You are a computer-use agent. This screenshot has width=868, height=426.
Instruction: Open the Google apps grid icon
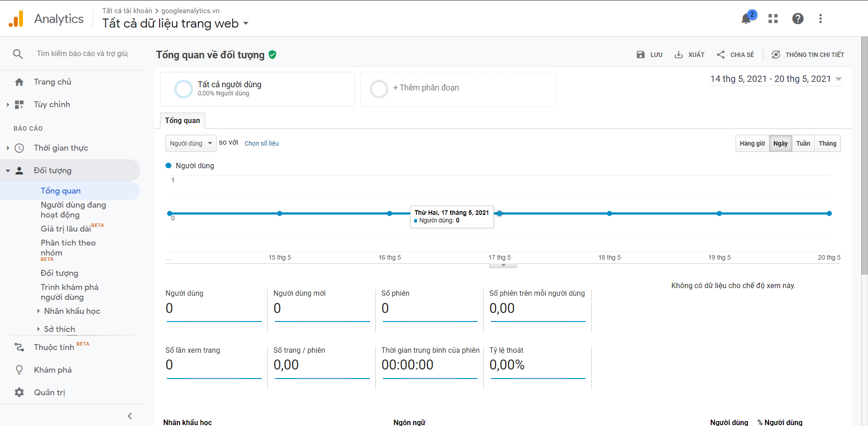click(x=773, y=19)
